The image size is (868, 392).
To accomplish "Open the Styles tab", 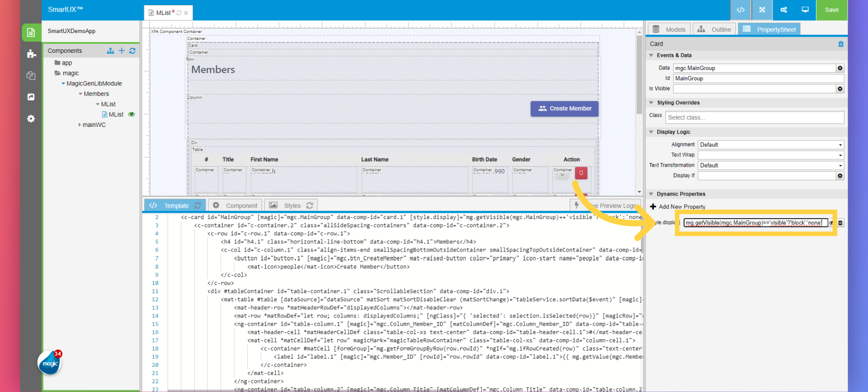I will point(292,205).
